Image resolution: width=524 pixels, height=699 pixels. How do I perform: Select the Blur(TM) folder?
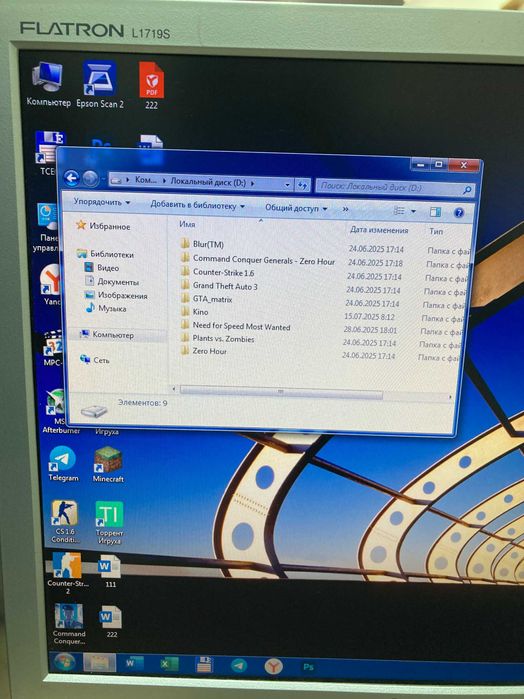[x=202, y=244]
